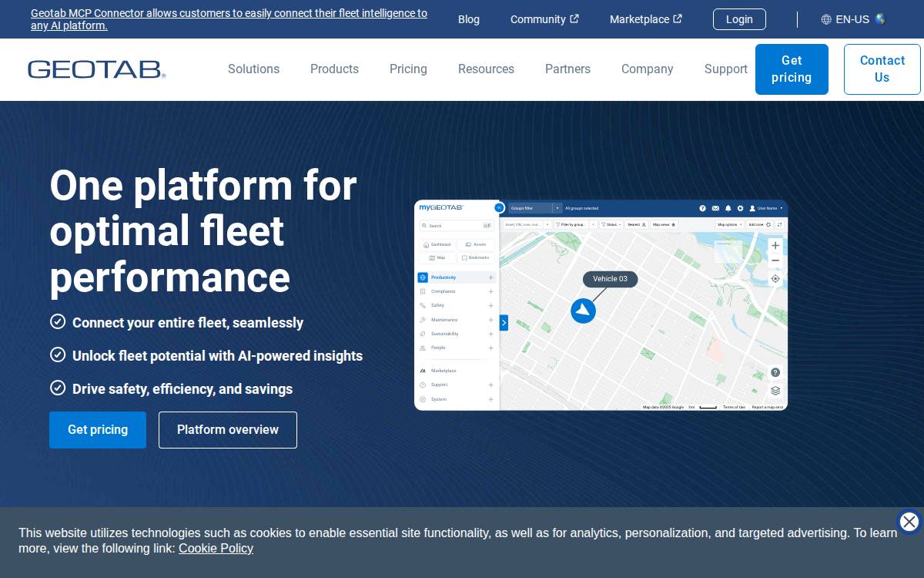924x578 pixels.
Task: Select the Bookmarks tile in sidebar
Action: pyautogui.click(x=476, y=257)
